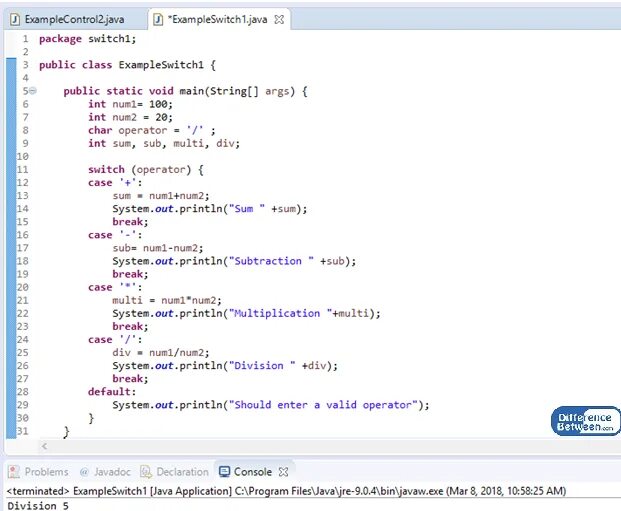Click the case '/' label

[x=115, y=339]
